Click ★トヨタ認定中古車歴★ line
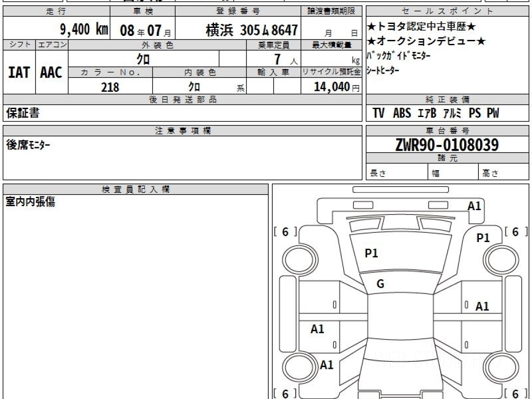Image resolution: width=532 pixels, height=399 pixels. pyautogui.click(x=422, y=27)
